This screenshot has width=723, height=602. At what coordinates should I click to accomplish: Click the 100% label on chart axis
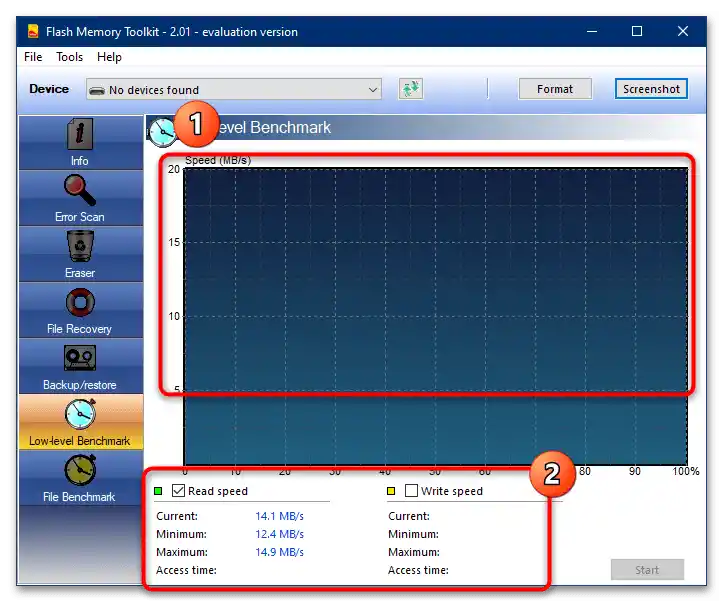tap(686, 471)
